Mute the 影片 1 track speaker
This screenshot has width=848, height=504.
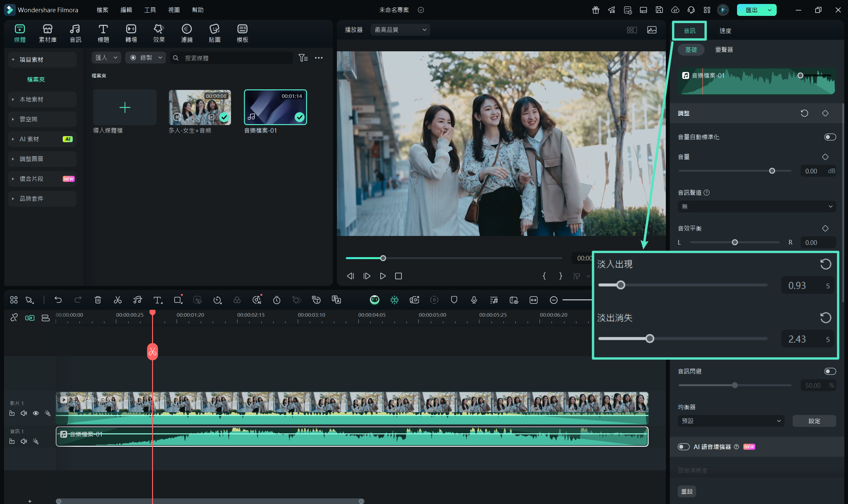[x=24, y=413]
